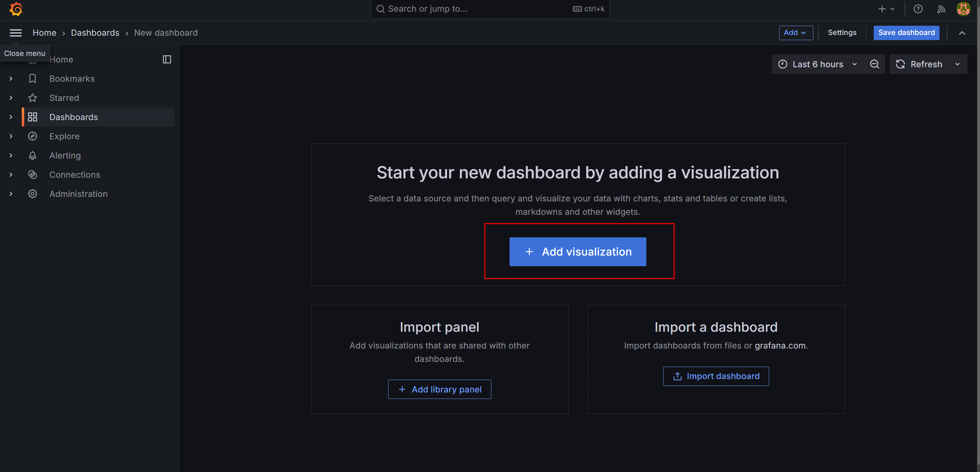The height and width of the screenshot is (472, 980).
Task: Navigate to Dashboards breadcrumb
Action: pos(95,33)
